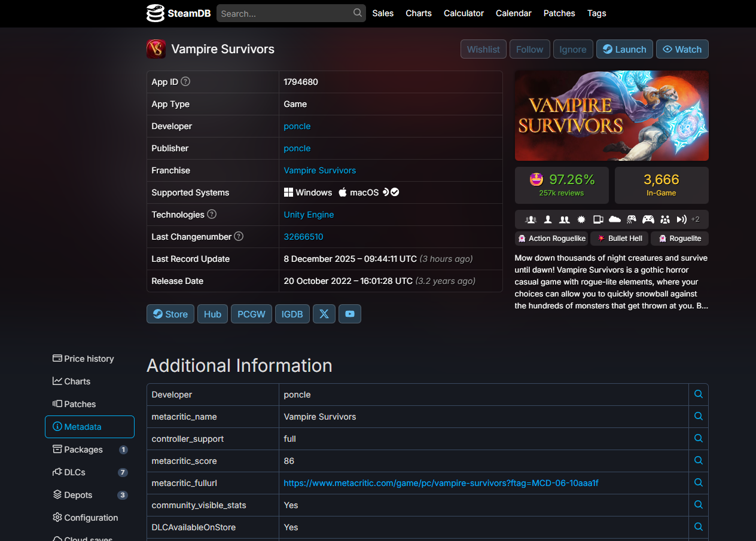Open the SteamDB logo home link
The height and width of the screenshot is (541, 756).
click(178, 13)
